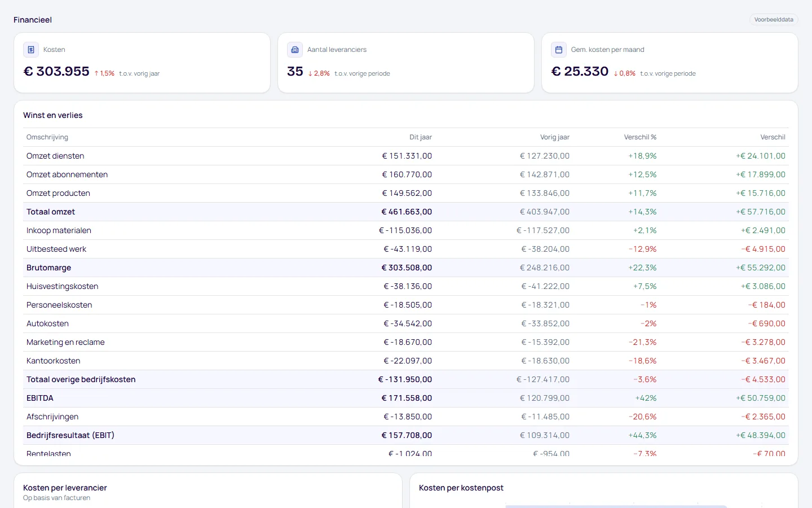Select the Verschil % column header
This screenshot has height=508, width=812.
[x=640, y=137]
